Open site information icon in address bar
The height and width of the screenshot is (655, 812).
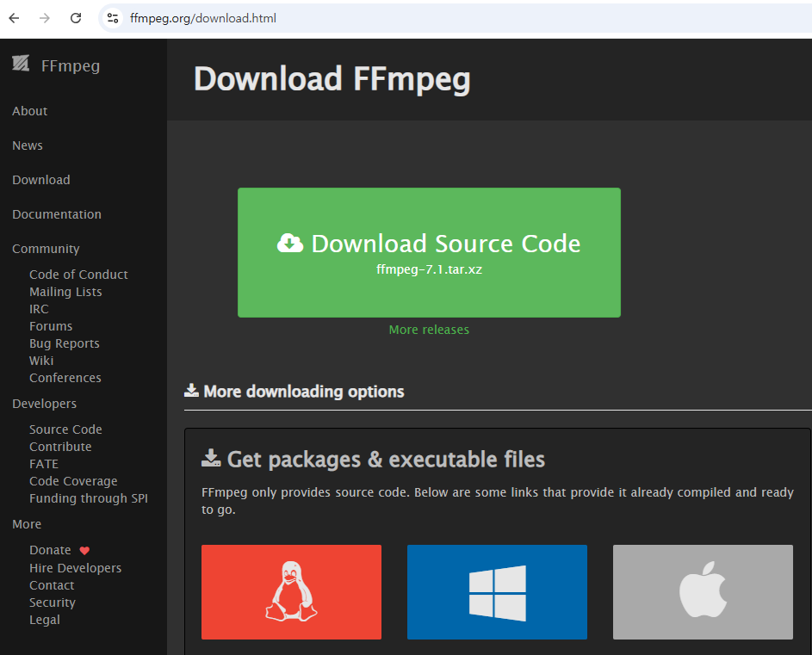(113, 18)
